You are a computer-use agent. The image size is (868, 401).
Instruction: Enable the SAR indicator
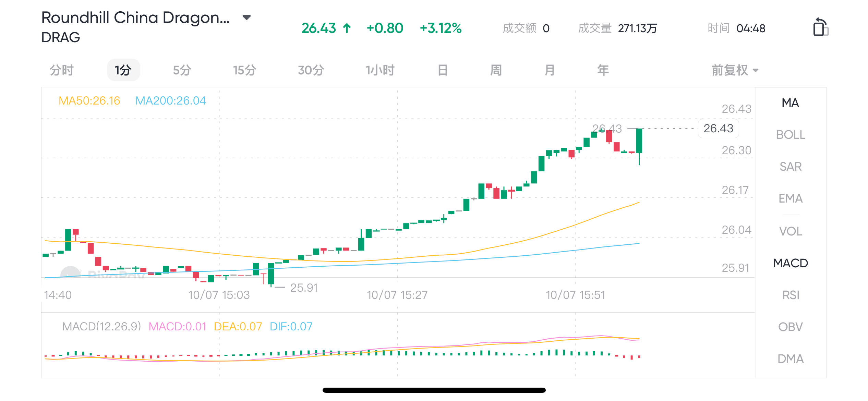791,167
